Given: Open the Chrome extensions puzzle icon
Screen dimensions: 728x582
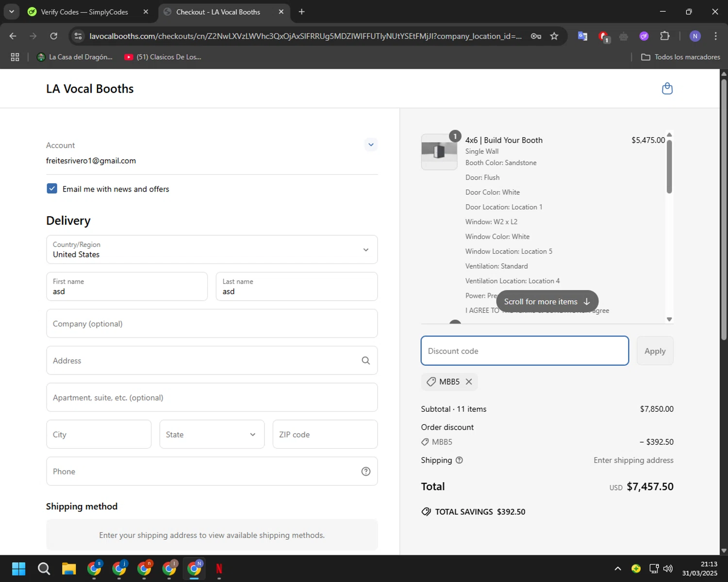Looking at the screenshot, I should [665, 36].
